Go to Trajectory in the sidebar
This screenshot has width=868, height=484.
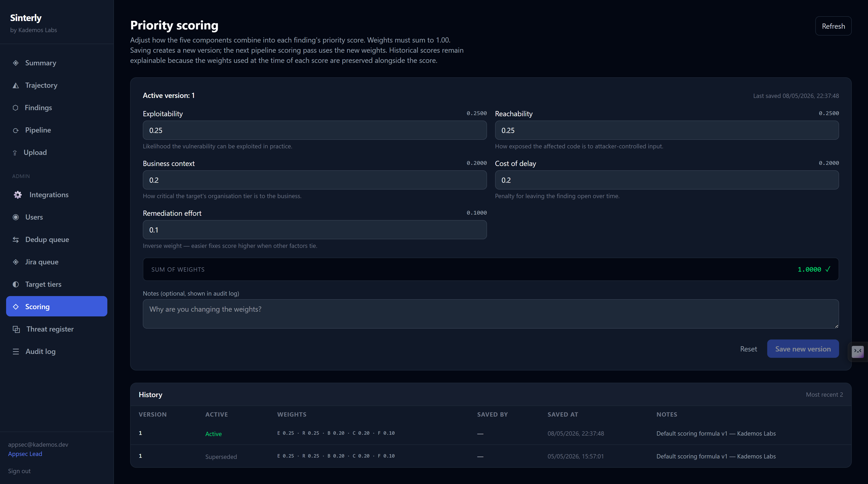coord(56,85)
